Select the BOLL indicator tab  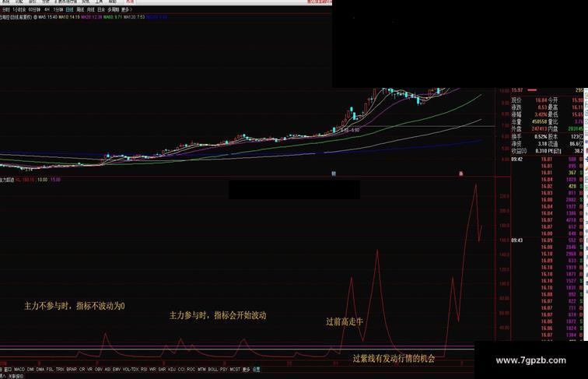click(213, 370)
